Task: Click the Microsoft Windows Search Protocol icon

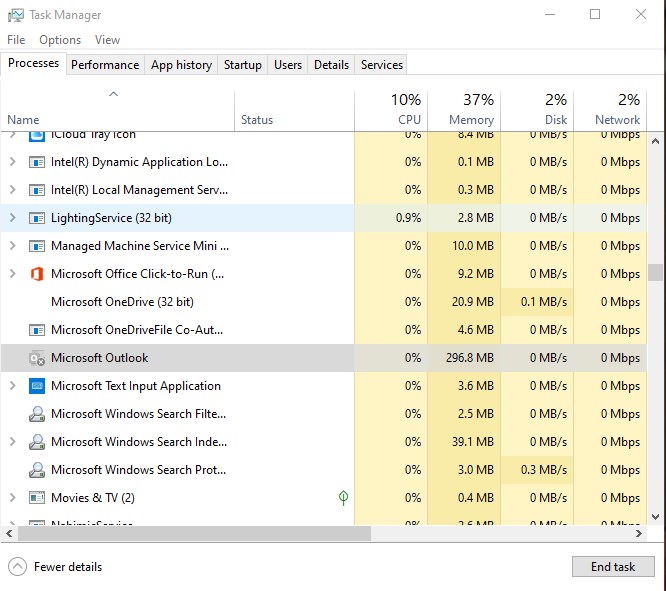Action: [x=37, y=470]
